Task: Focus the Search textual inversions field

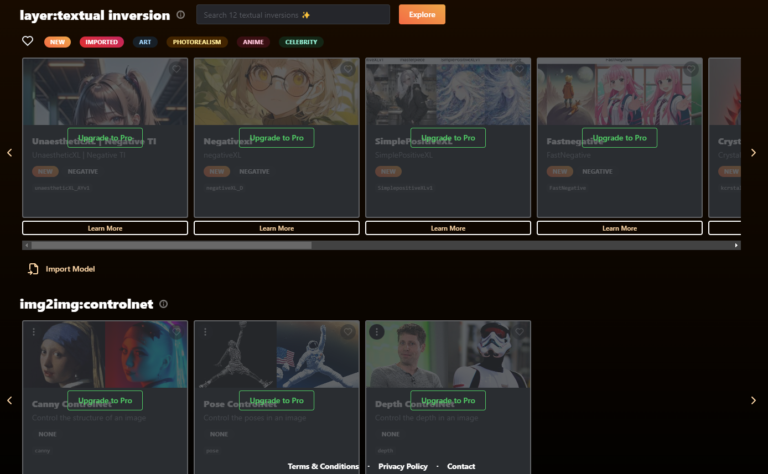Action: click(292, 15)
